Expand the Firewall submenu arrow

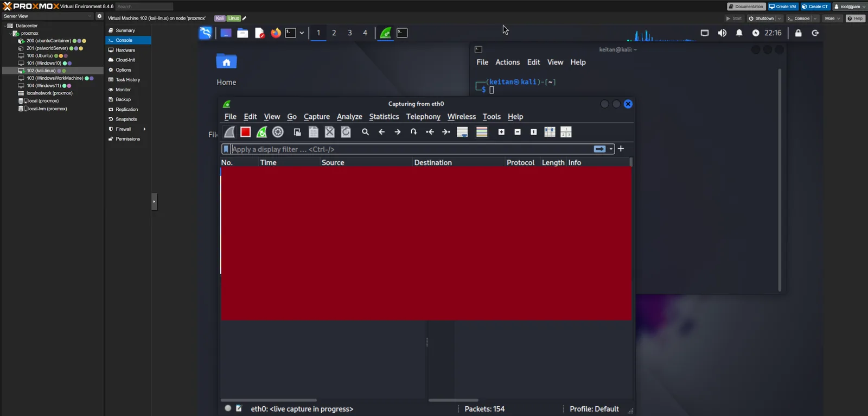pyautogui.click(x=144, y=129)
